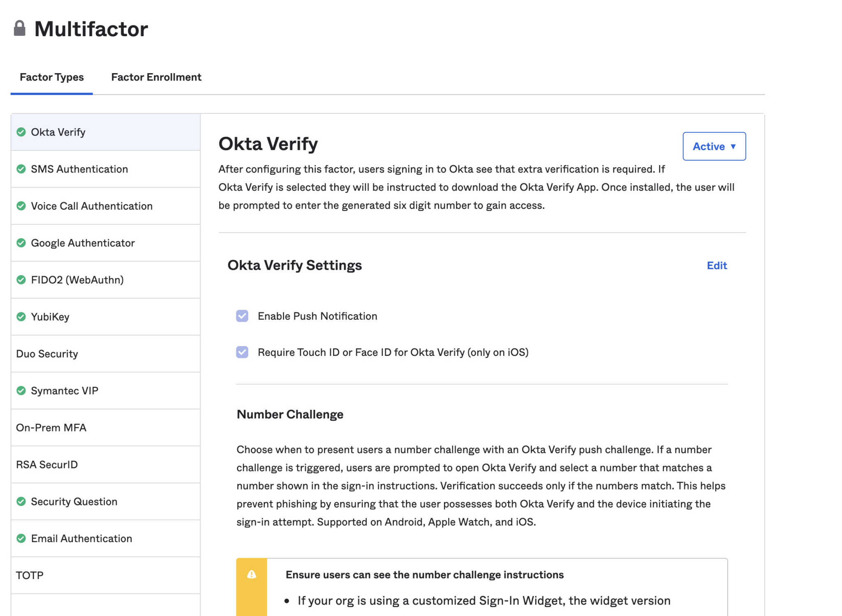The height and width of the screenshot is (616, 842).
Task: Click green check icon next to YubiKey
Action: [x=21, y=317]
